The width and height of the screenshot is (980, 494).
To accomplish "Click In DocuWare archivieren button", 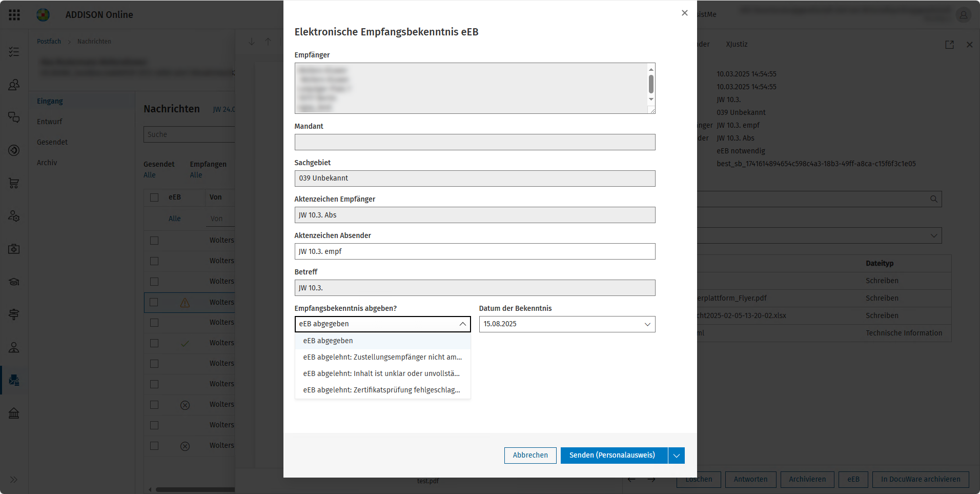I will (921, 480).
